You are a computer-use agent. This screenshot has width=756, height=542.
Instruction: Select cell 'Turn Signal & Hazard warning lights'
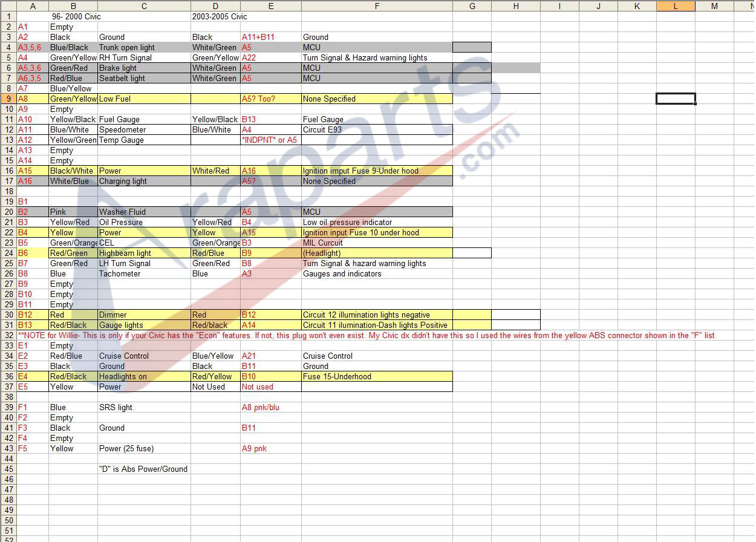pos(377,57)
